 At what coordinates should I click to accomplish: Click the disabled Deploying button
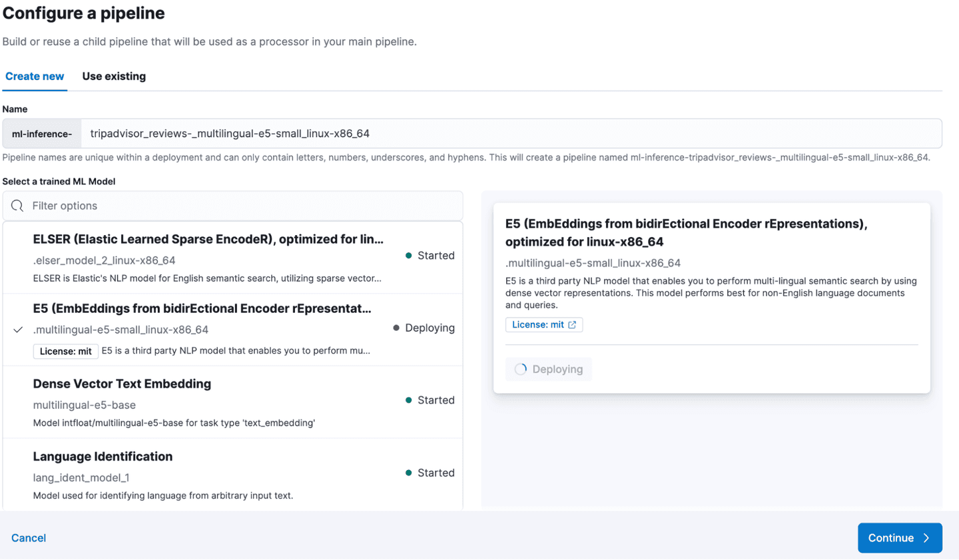pos(549,370)
